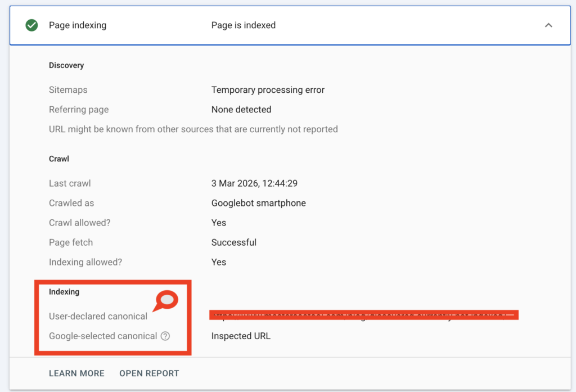Expand the Discovery section header
The height and width of the screenshot is (392, 576).
coord(66,65)
